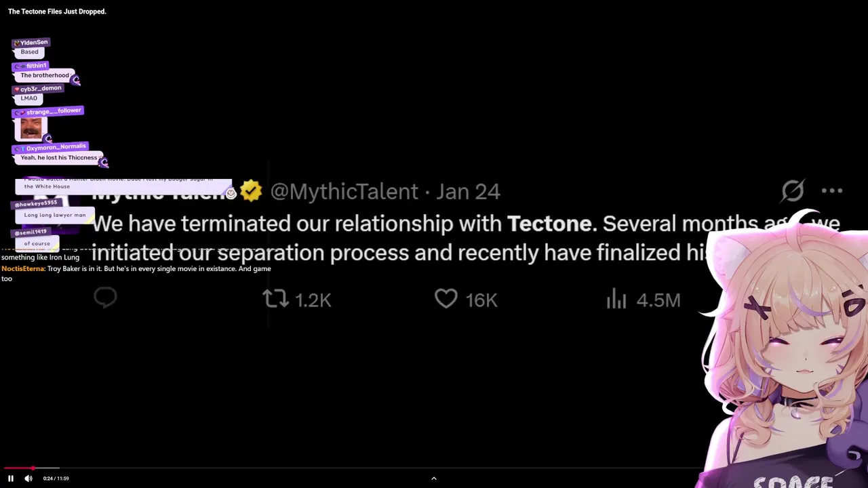Viewport: 868px width, 488px height.
Task: Open the tweet view stats bar-chart icon
Action: [x=616, y=299]
